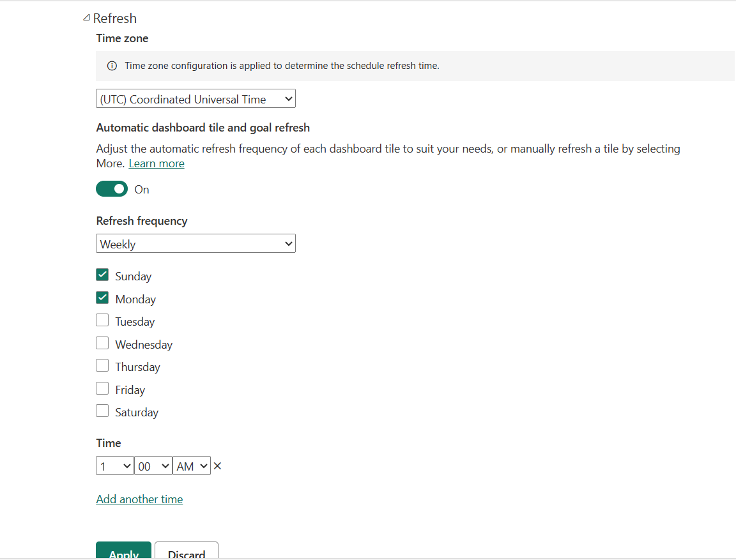Open the Learn more link
Image resolution: width=736 pixels, height=560 pixels.
157,163
